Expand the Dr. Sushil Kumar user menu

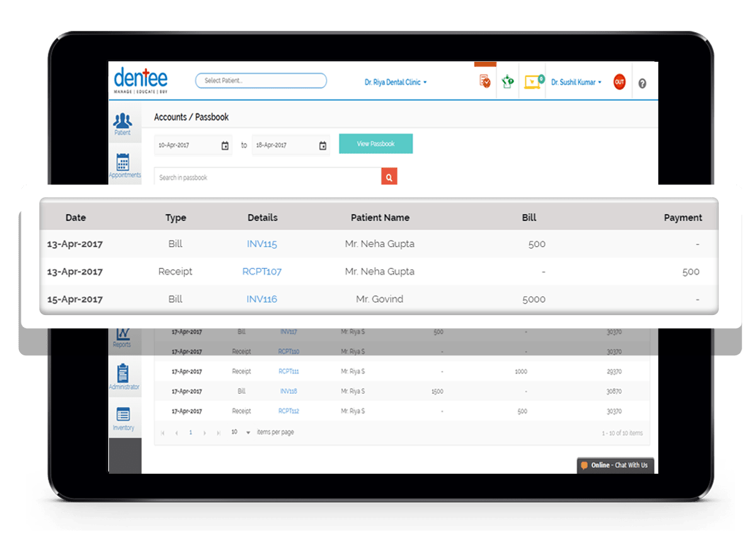576,82
